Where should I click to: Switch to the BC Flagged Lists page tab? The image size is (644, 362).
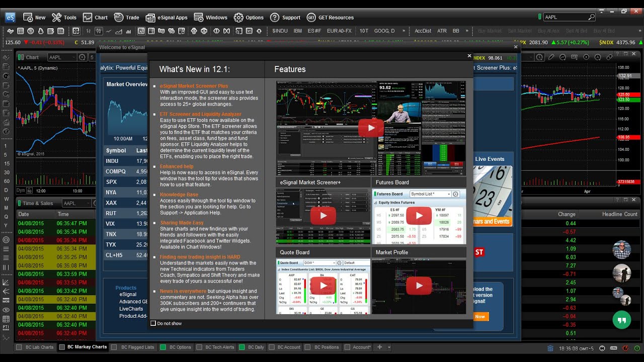[133, 347]
